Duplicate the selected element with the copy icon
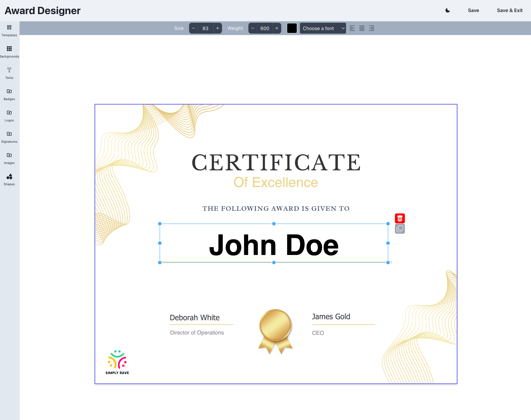531x420 pixels. (400, 229)
